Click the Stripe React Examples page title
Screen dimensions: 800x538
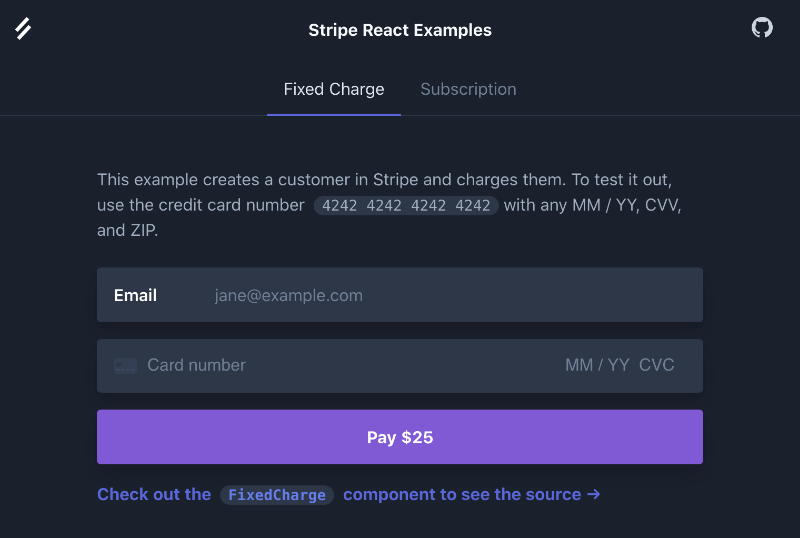[x=400, y=30]
